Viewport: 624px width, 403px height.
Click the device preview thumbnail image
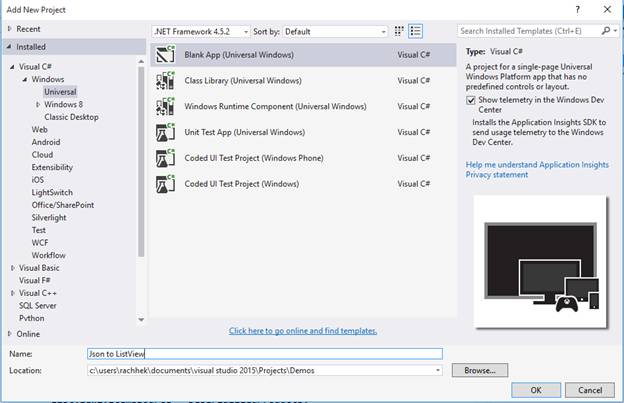(x=540, y=262)
